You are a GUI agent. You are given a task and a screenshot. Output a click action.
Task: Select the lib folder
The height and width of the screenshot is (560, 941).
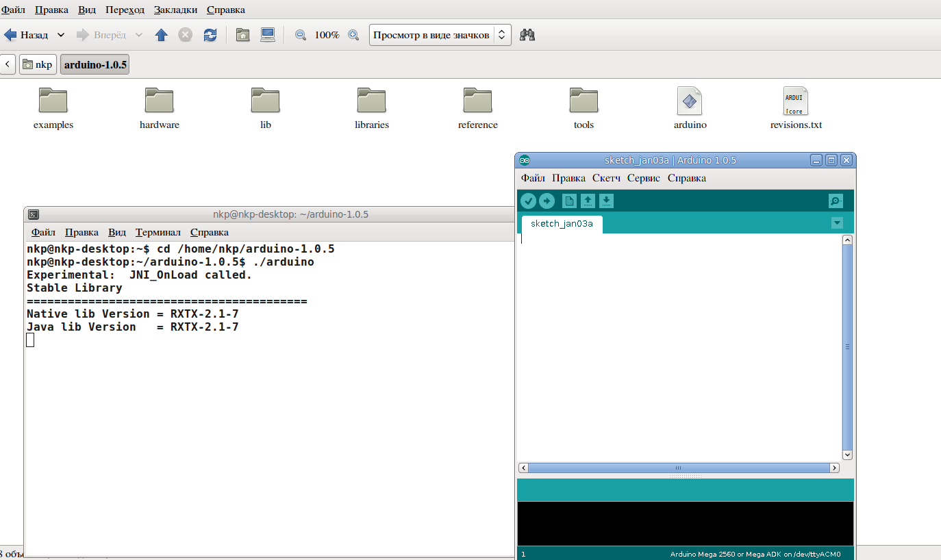click(266, 108)
